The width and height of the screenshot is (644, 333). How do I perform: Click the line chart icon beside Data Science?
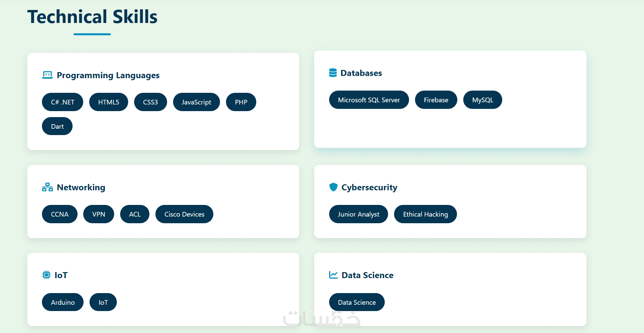[333, 275]
